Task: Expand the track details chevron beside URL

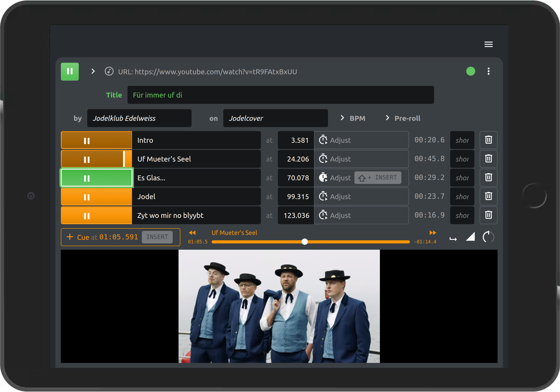Action: click(x=93, y=71)
